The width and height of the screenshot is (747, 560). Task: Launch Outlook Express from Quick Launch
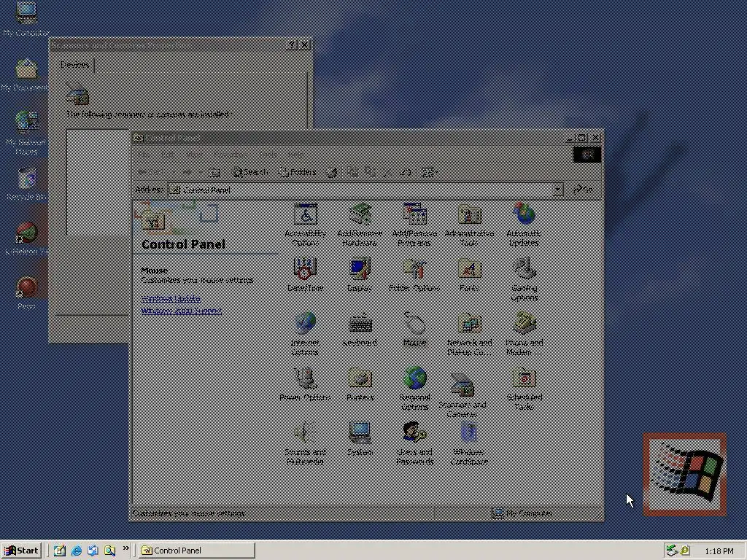point(93,551)
